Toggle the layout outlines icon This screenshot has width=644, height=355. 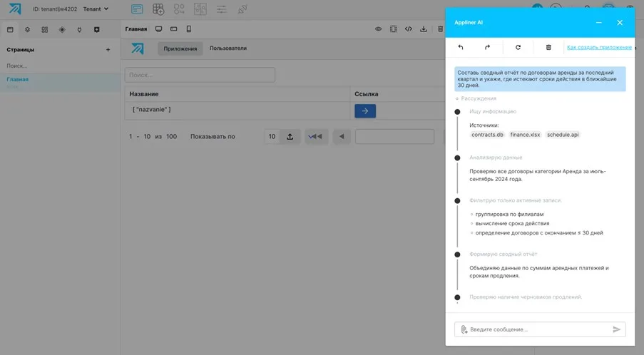tap(394, 29)
